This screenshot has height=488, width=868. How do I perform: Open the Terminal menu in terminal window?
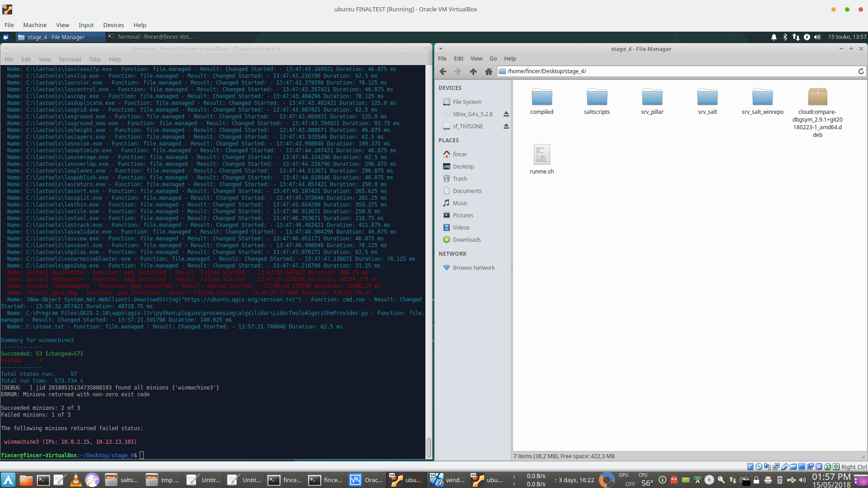click(x=70, y=59)
